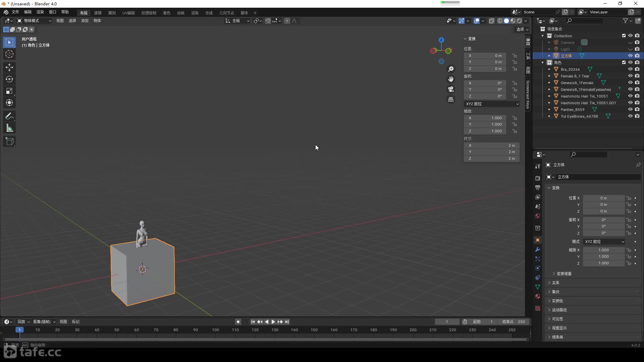Expand the Yui EyeBrows_46788 tree item
The width and height of the screenshot is (644, 362).
click(x=549, y=116)
